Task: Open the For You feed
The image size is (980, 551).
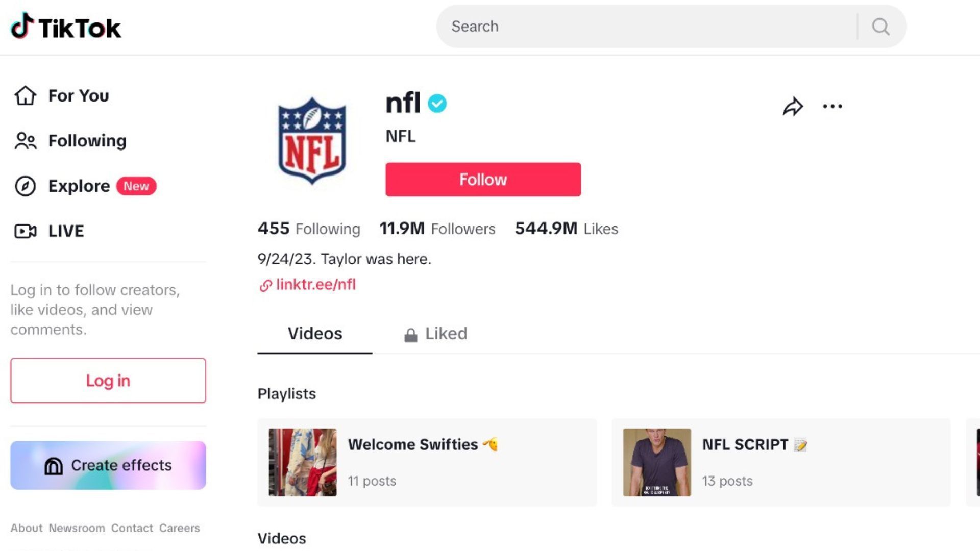Action: click(61, 95)
